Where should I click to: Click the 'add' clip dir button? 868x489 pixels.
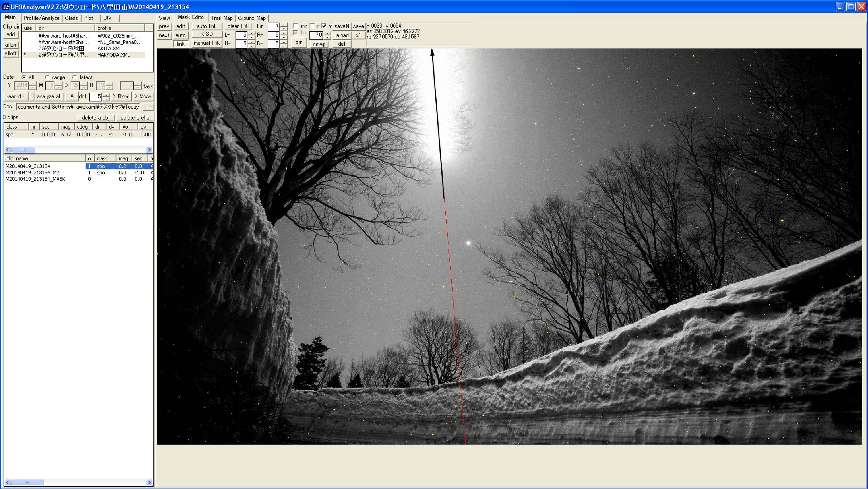11,35
